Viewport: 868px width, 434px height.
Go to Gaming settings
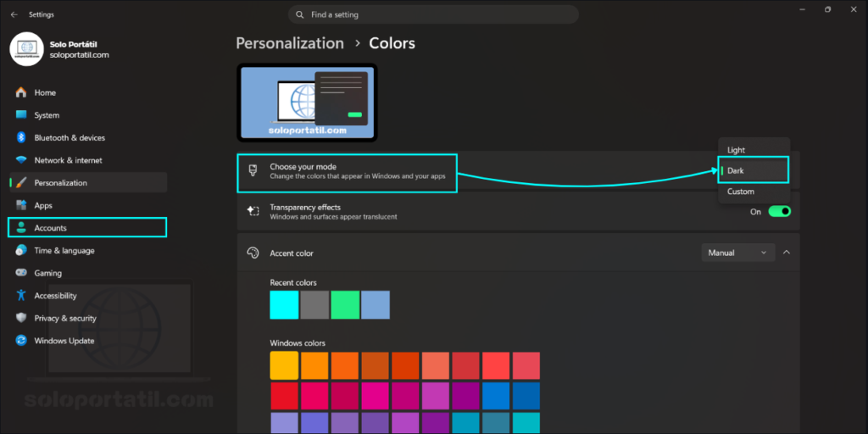point(88,273)
